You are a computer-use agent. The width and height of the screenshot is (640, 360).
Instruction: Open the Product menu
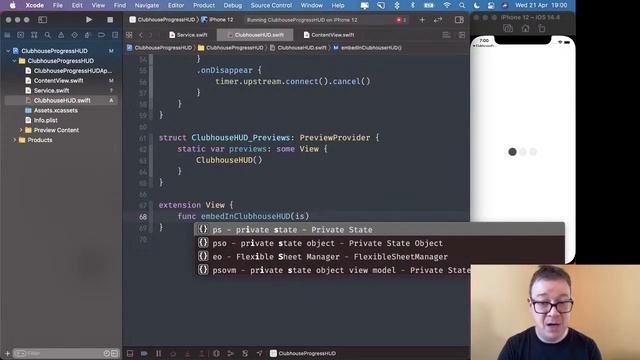(x=204, y=5)
